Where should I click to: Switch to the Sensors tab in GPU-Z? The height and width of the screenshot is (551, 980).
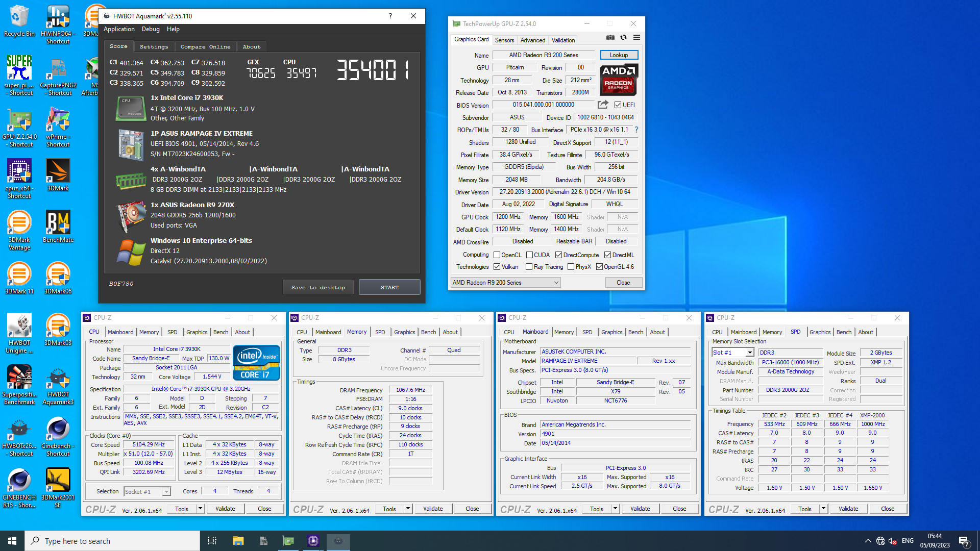pyautogui.click(x=504, y=40)
